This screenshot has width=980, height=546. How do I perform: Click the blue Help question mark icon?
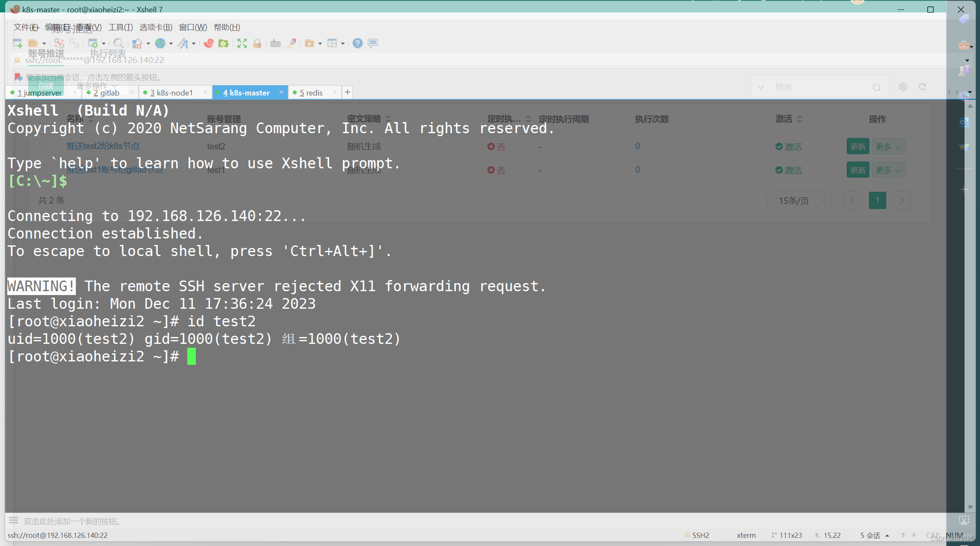(357, 43)
